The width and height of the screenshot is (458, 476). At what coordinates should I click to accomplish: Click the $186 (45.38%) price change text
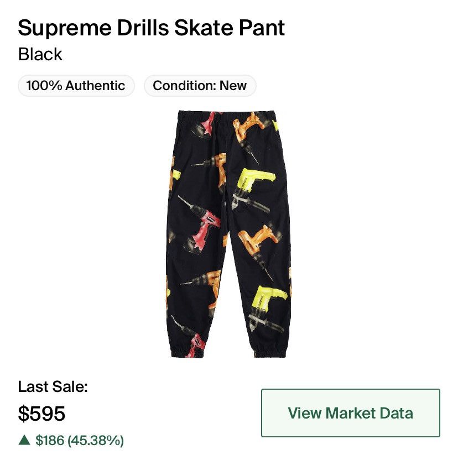tap(80, 441)
